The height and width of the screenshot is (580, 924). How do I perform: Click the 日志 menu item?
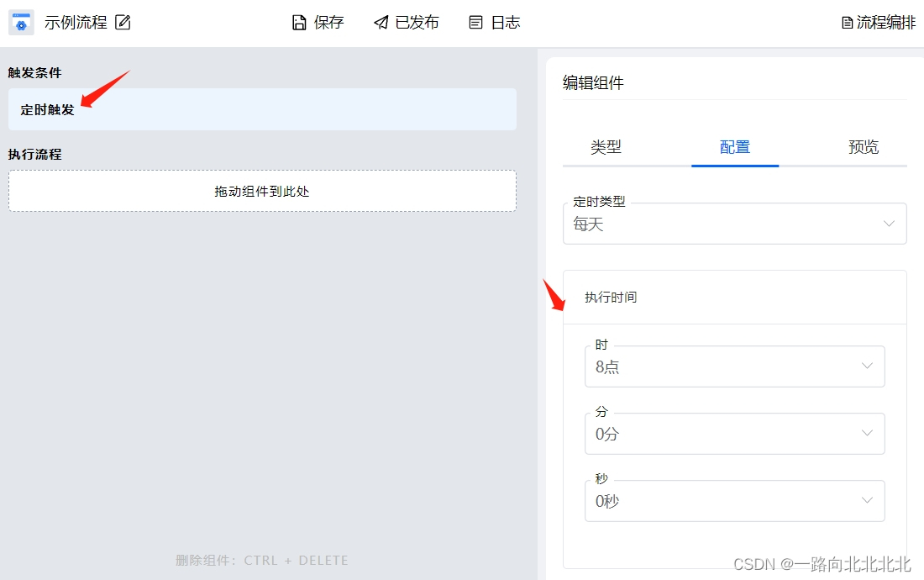click(x=494, y=22)
